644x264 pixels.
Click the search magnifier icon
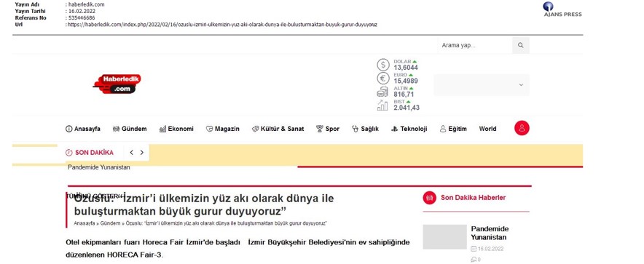(520, 46)
